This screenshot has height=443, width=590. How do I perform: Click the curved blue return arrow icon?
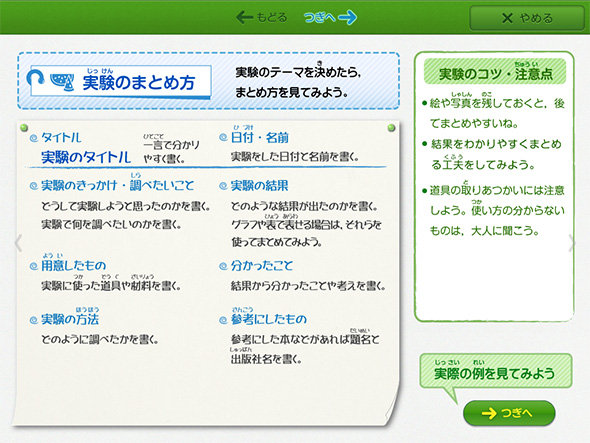pyautogui.click(x=36, y=77)
